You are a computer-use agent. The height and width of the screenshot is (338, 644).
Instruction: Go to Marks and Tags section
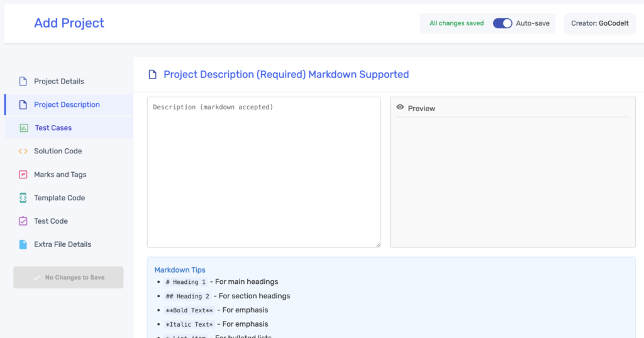60,175
